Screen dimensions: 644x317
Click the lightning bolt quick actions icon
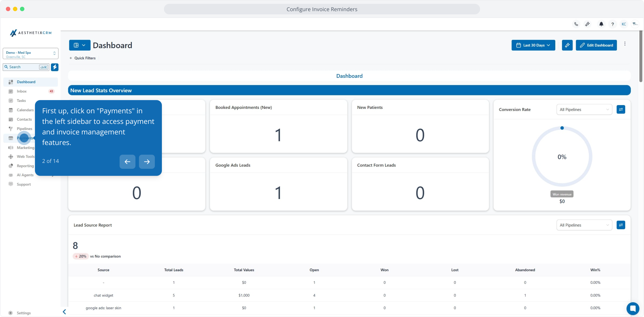tap(55, 67)
